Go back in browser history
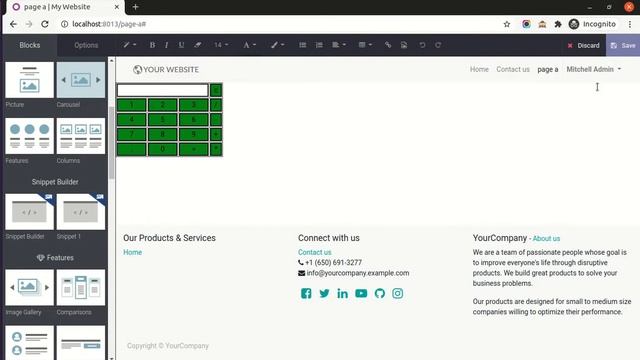640x360 pixels. click(13, 24)
